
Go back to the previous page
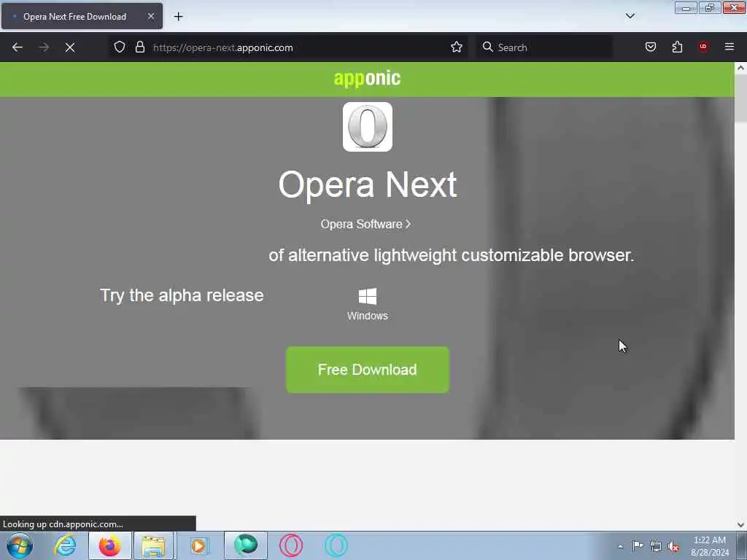click(x=18, y=47)
